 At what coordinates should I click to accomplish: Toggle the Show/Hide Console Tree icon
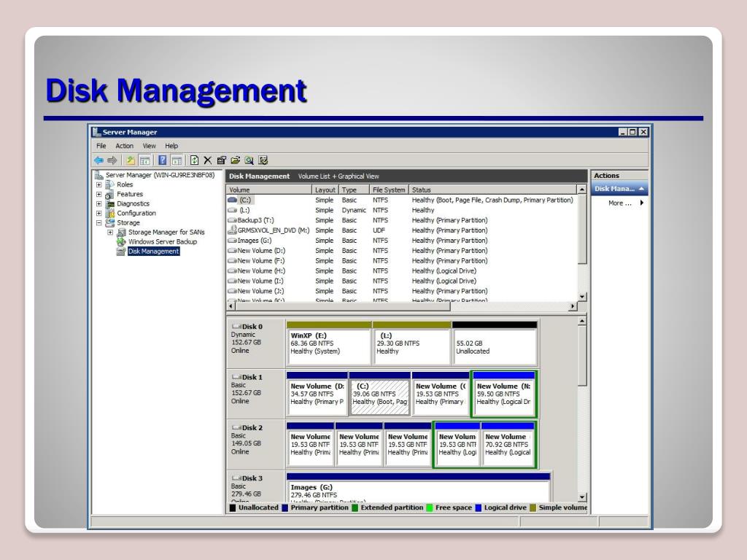pyautogui.click(x=144, y=160)
